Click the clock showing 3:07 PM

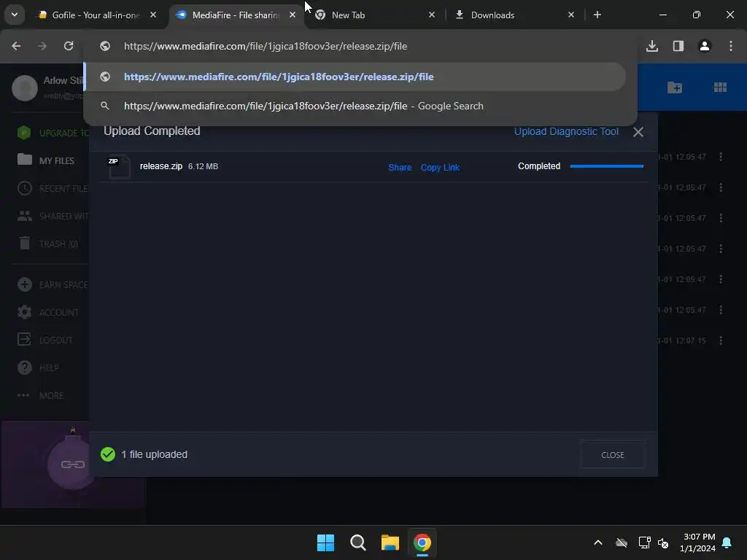click(x=698, y=542)
